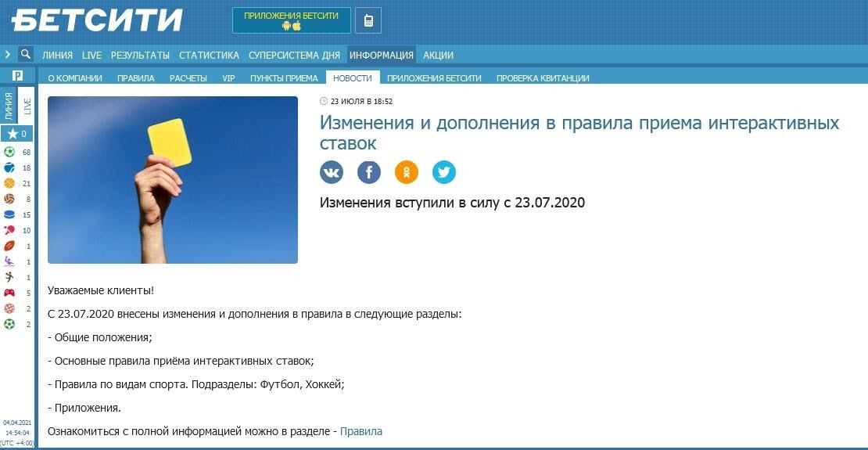Share the news on VK
The height and width of the screenshot is (450, 868).
pos(332,172)
